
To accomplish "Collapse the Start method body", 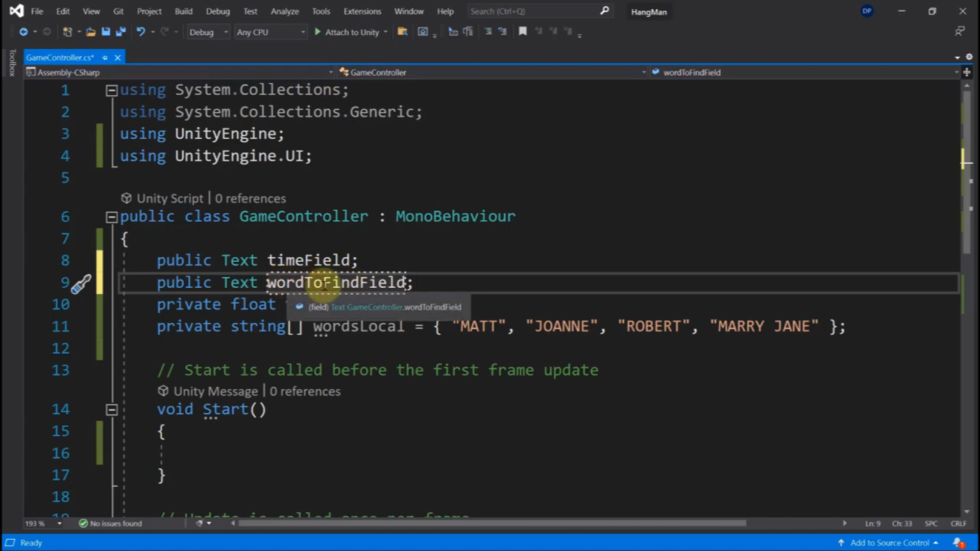I will pos(111,409).
